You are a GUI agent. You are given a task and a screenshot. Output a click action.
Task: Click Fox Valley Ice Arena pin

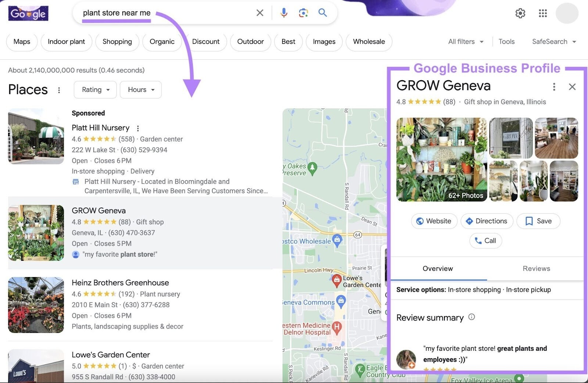pos(519,378)
